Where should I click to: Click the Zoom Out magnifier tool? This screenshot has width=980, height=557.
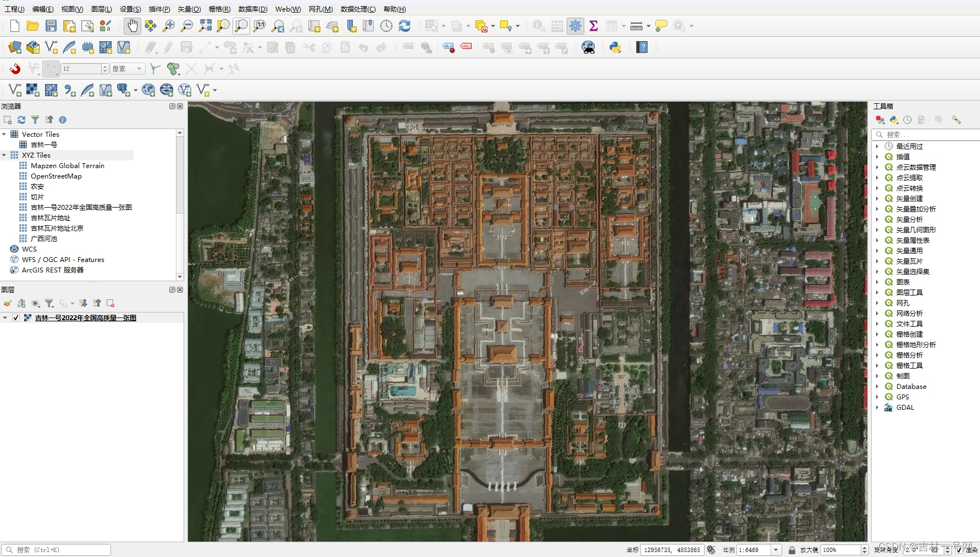point(187,26)
